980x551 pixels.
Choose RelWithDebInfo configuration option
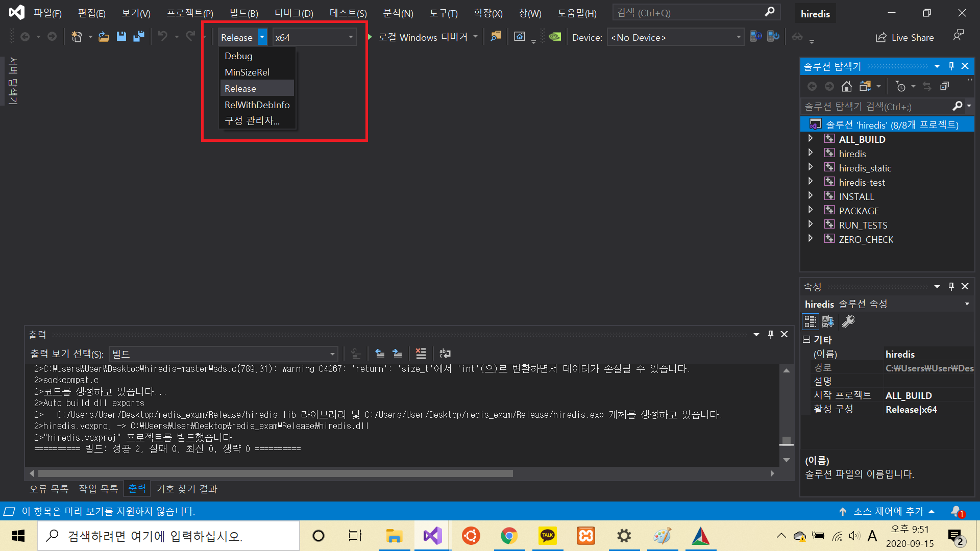(x=257, y=105)
